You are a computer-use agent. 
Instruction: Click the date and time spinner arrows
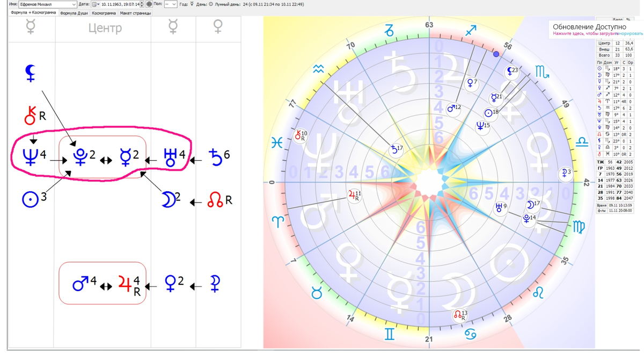(x=142, y=4)
